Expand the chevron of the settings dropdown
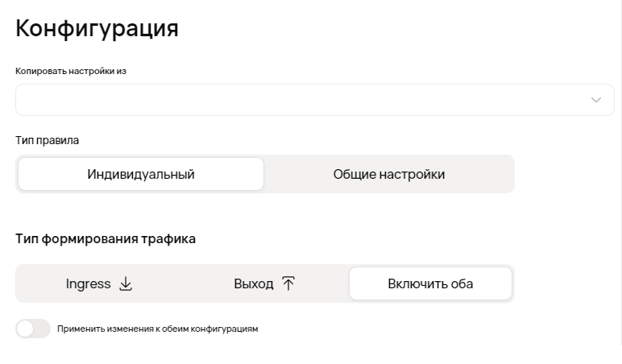The width and height of the screenshot is (622, 364). (596, 100)
